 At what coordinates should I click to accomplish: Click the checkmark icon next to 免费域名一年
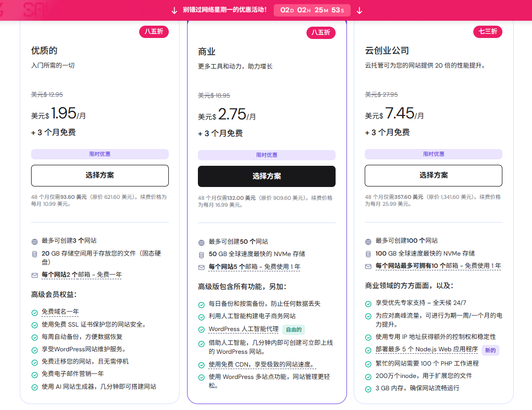(35, 313)
